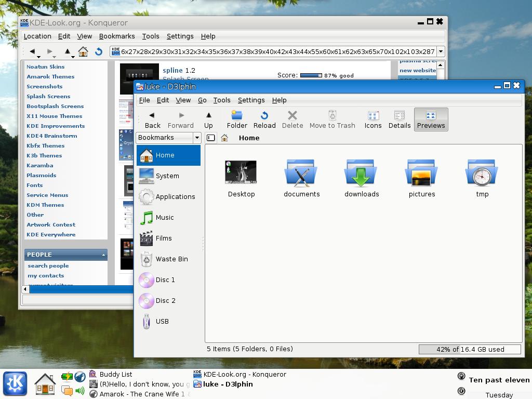
Task: Open the Waste Bin bookmark
Action: pyautogui.click(x=169, y=259)
